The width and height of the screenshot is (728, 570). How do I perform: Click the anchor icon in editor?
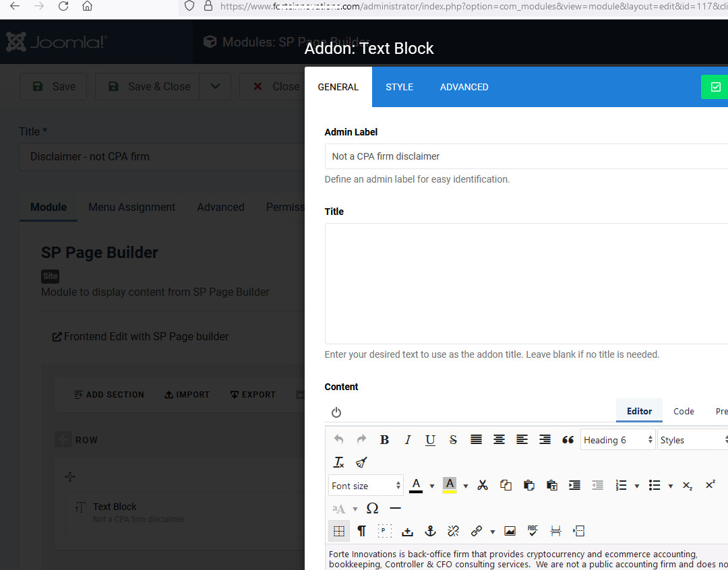coord(430,531)
